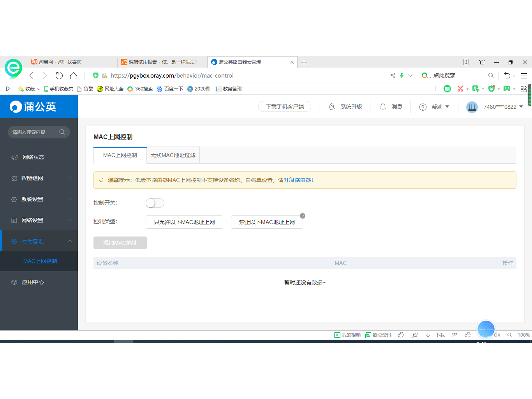Open the 手机收藏夹 bookmark
Screen dimensions: 532x399
(x=59, y=89)
